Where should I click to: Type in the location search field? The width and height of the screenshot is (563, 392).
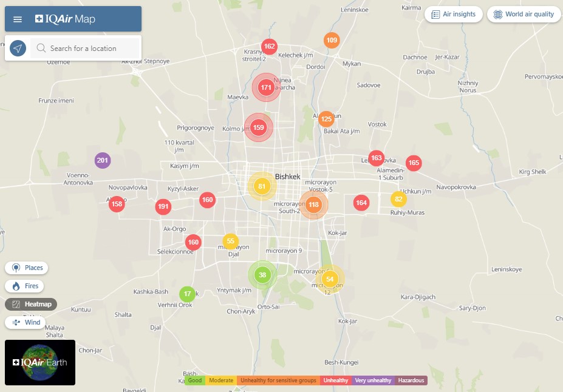coord(91,49)
